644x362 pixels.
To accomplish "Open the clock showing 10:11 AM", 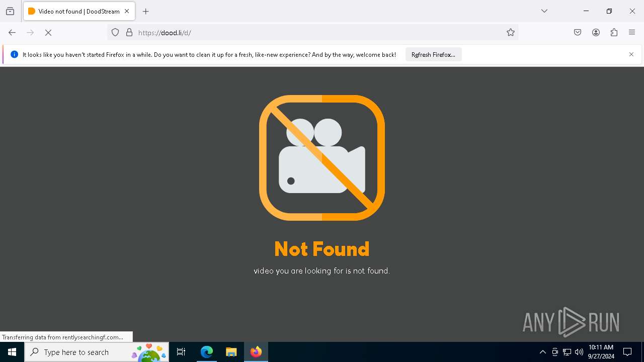I will click(x=601, y=352).
